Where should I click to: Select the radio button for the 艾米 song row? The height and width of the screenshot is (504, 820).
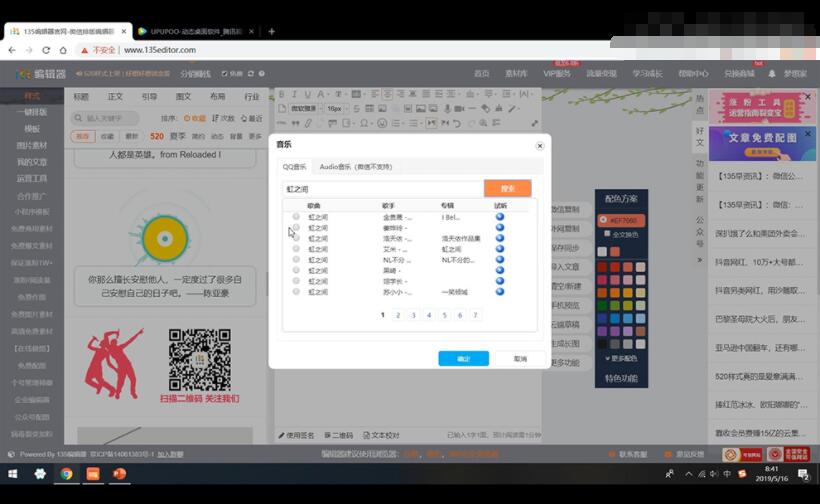pyautogui.click(x=296, y=249)
